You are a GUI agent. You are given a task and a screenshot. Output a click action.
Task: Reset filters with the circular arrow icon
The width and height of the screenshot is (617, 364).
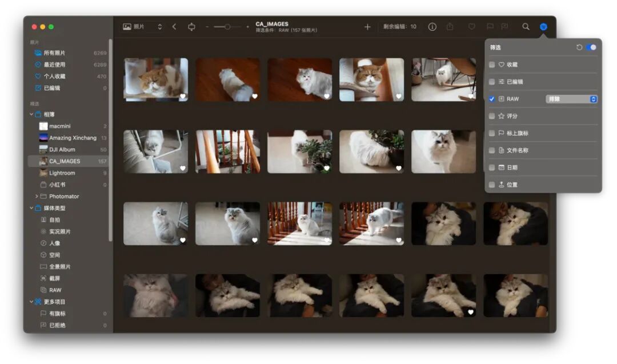click(x=579, y=47)
